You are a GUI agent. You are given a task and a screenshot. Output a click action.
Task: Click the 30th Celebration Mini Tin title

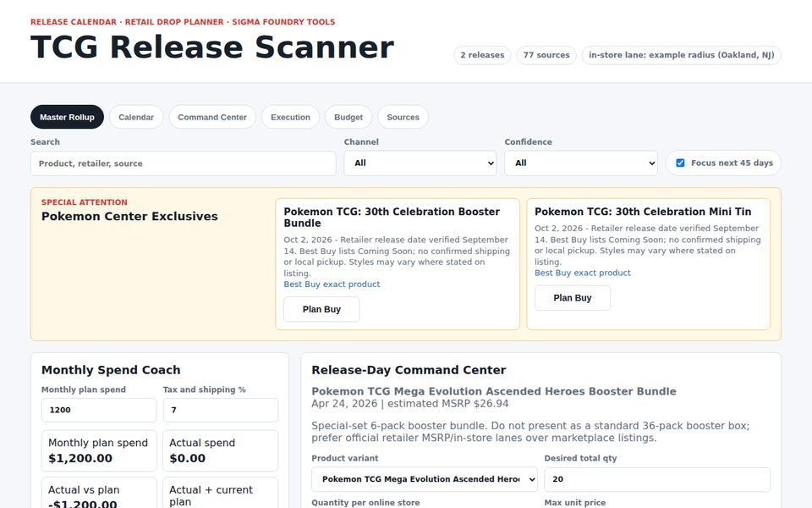(643, 212)
